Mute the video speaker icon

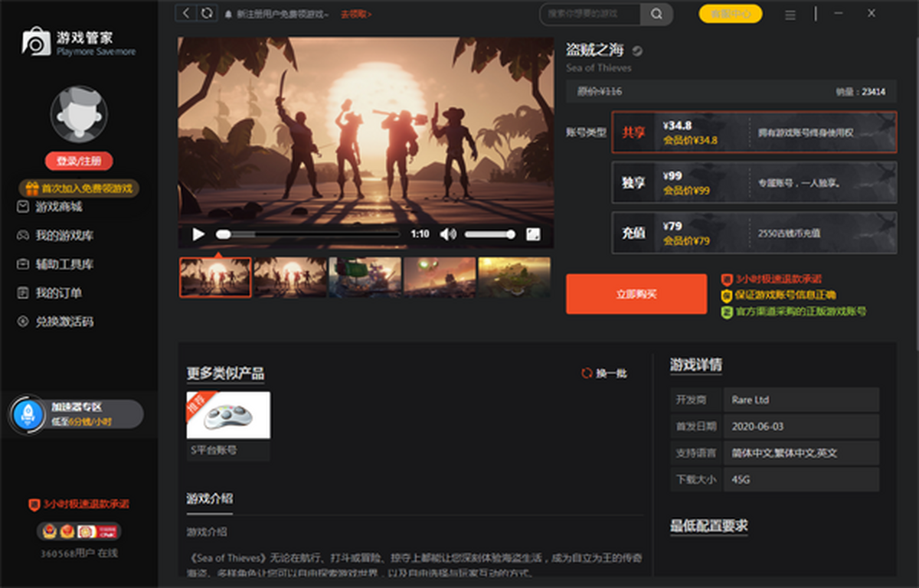tap(448, 234)
